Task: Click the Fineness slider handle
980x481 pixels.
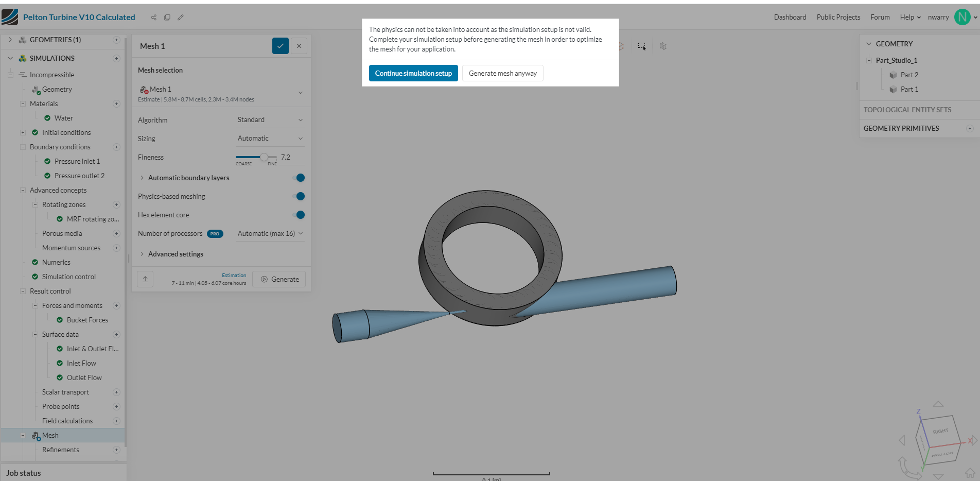Action: tap(264, 157)
